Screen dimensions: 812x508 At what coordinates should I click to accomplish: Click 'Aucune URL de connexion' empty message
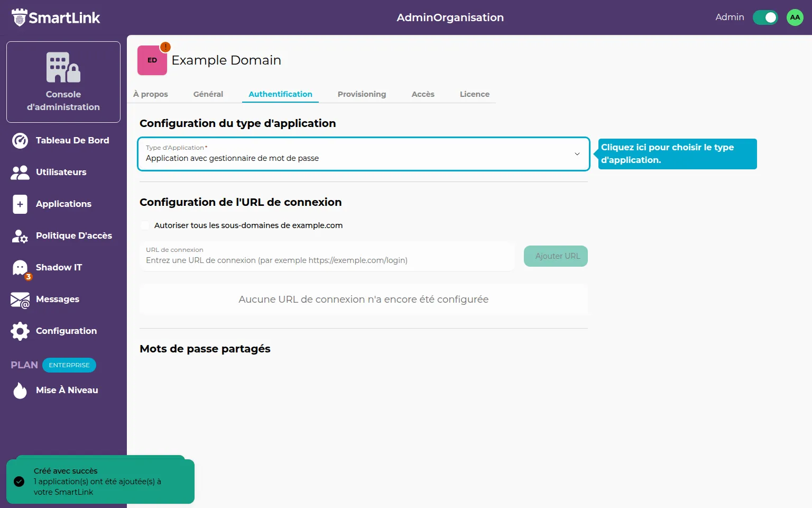[x=364, y=300]
